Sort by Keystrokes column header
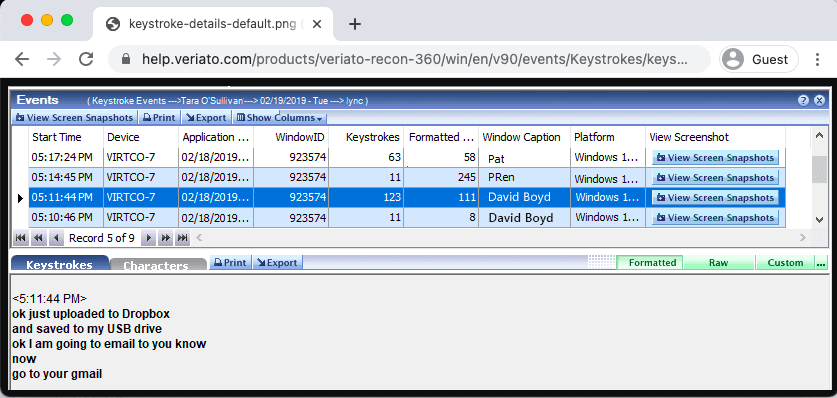The image size is (837, 398). point(366,137)
